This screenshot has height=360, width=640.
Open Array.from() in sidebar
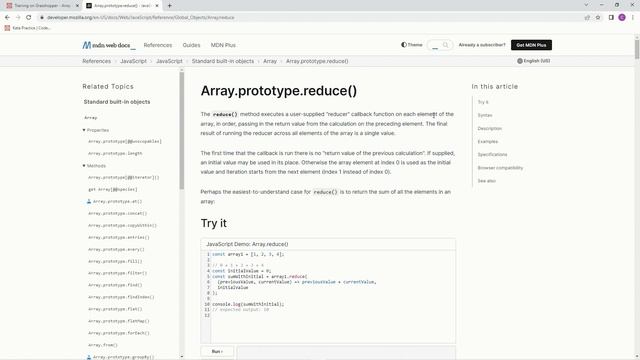pyautogui.click(x=103, y=345)
